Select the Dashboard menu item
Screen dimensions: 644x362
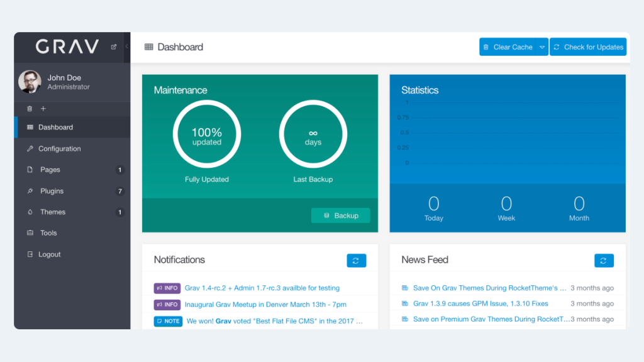[72, 127]
